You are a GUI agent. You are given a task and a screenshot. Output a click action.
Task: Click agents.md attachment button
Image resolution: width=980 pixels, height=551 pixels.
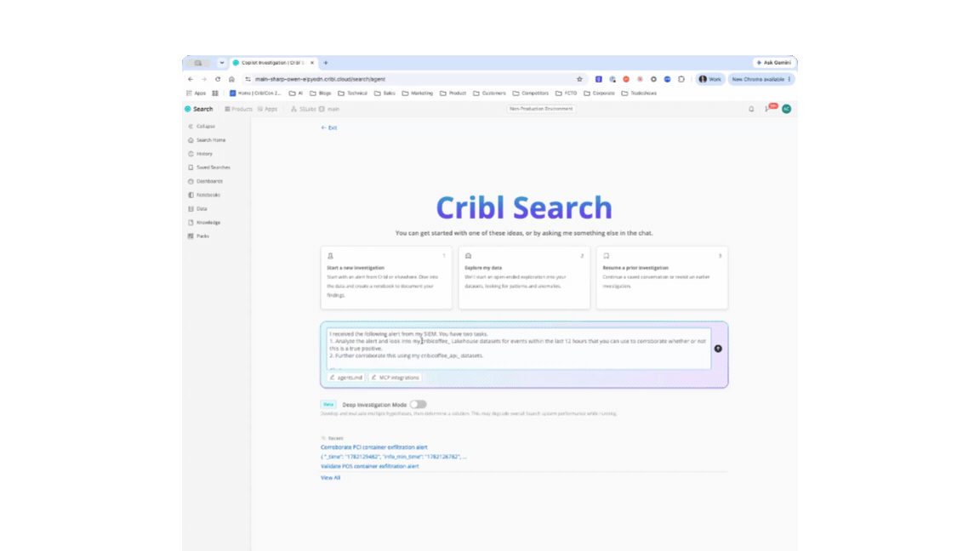(346, 378)
